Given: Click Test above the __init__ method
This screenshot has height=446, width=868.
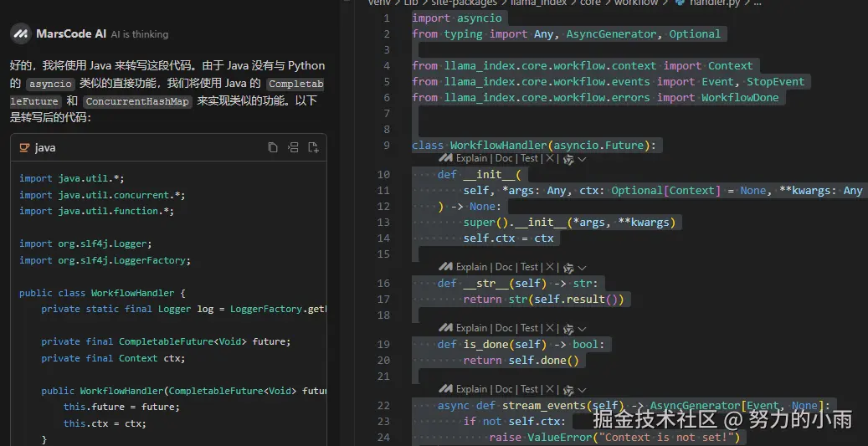Looking at the screenshot, I should click(529, 158).
